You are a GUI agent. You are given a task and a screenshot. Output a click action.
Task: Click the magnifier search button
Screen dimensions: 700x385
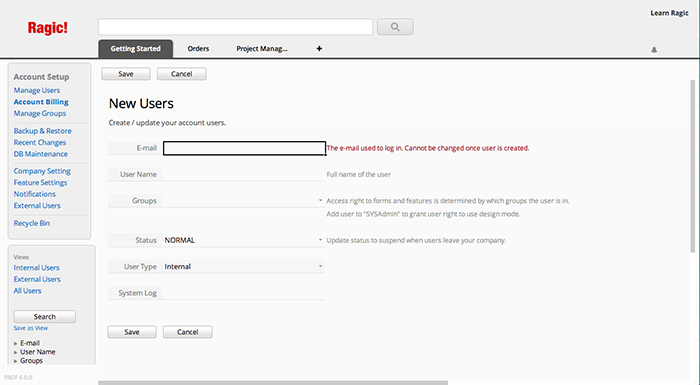[395, 27]
